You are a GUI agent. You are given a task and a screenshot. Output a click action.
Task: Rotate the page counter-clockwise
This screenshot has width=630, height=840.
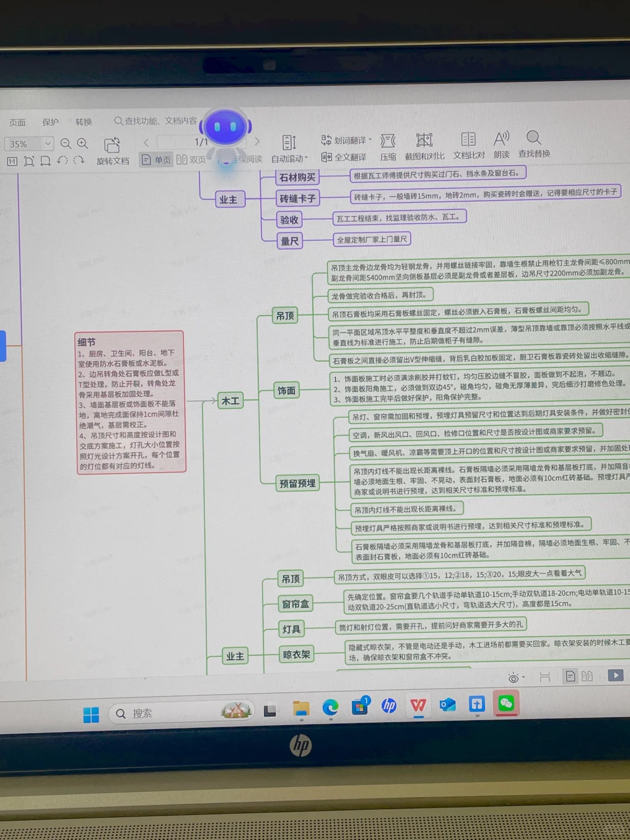click(x=62, y=160)
